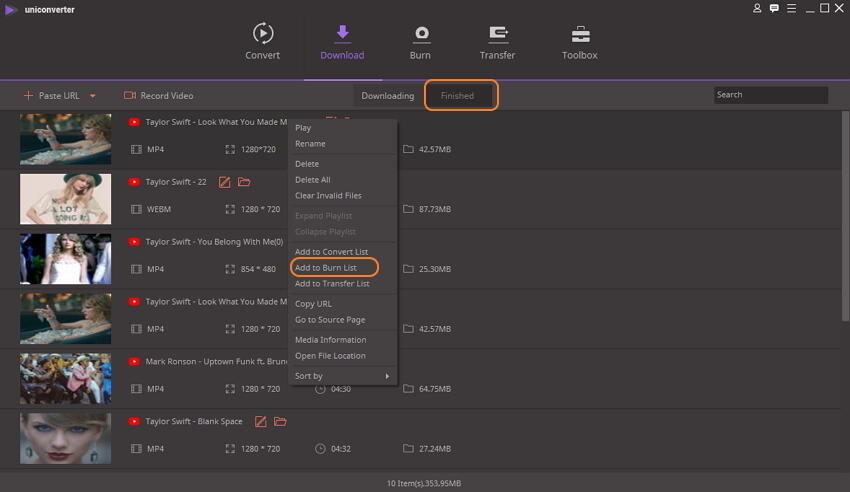Click the uniconverter logo icon
The width and height of the screenshot is (850, 492).
(10, 9)
